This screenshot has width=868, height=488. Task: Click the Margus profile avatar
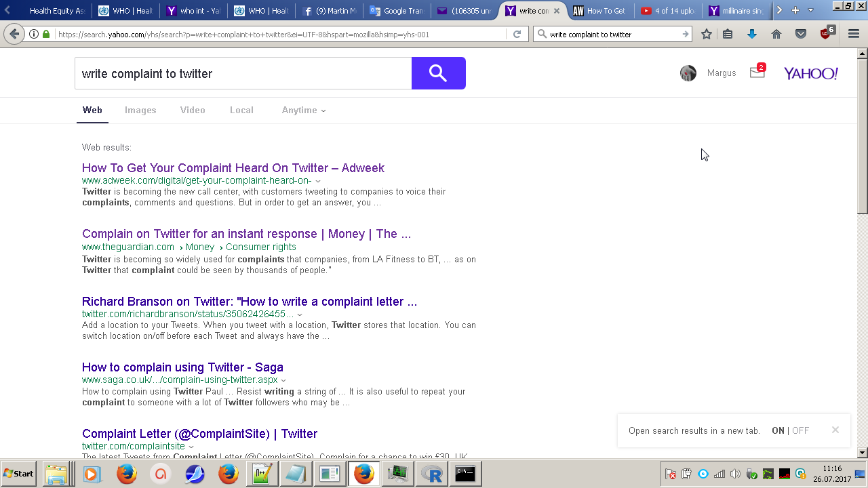pos(688,73)
